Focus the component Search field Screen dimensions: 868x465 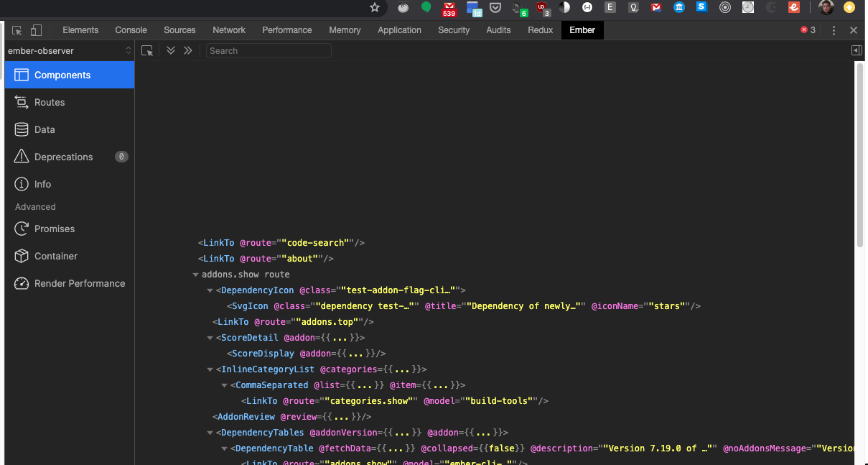pyautogui.click(x=269, y=50)
